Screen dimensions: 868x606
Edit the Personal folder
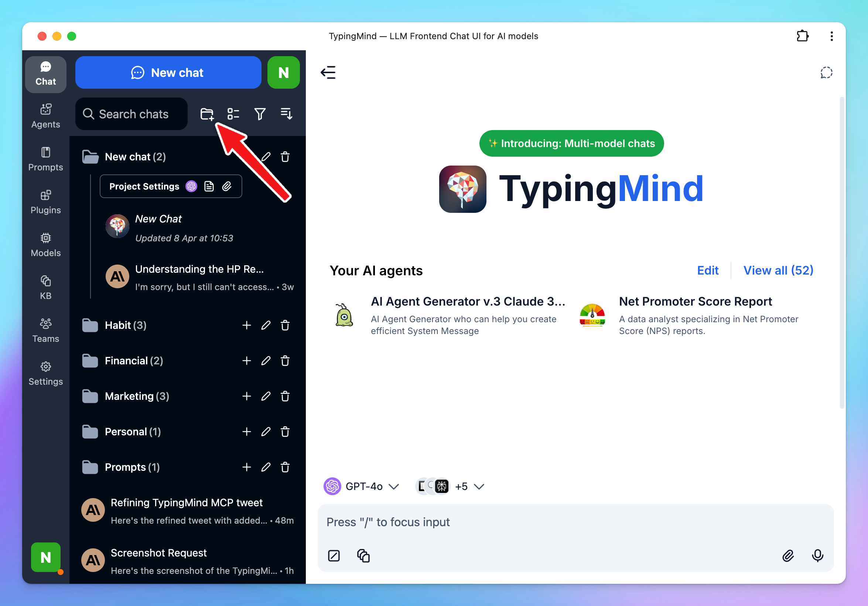pos(266,432)
